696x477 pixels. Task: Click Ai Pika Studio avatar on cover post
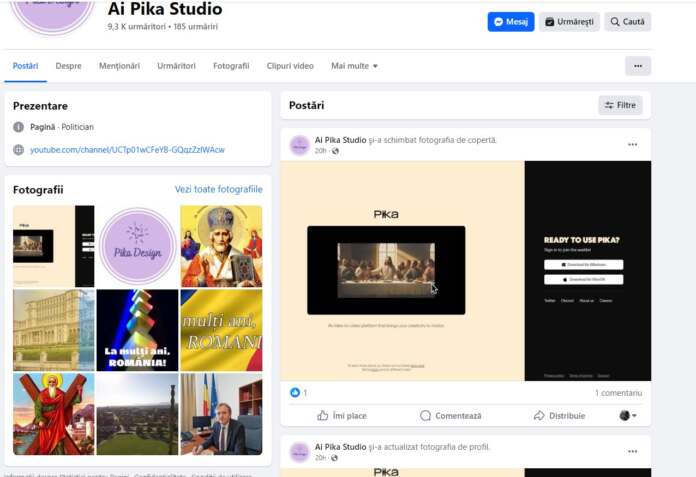point(300,145)
